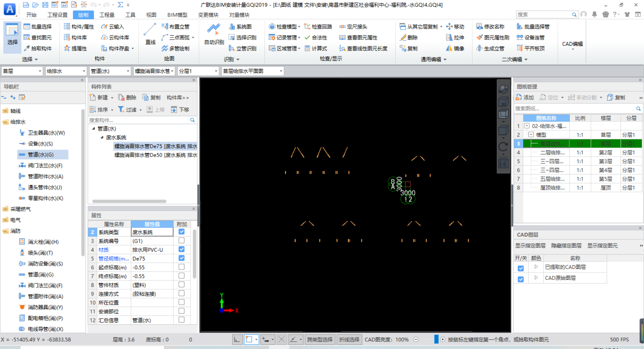Image resolution: width=644 pixels, height=349 pixels.
Task: Run 检查回路 check circuit
Action: pyautogui.click(x=318, y=27)
